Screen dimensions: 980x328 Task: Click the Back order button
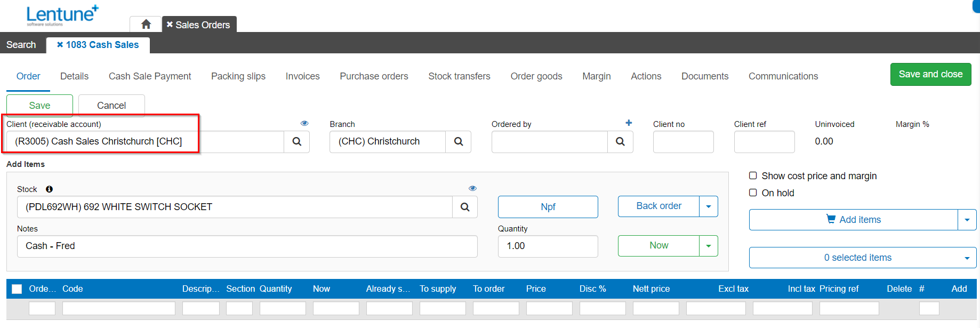(x=658, y=206)
